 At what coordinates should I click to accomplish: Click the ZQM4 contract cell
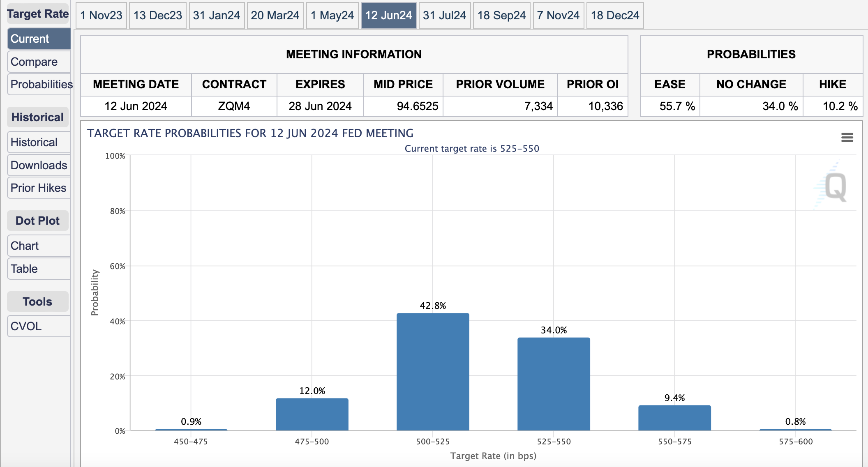pyautogui.click(x=234, y=106)
